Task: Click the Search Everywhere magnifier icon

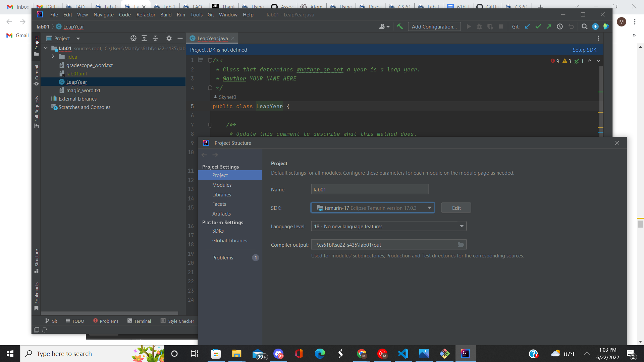Action: 584,26
